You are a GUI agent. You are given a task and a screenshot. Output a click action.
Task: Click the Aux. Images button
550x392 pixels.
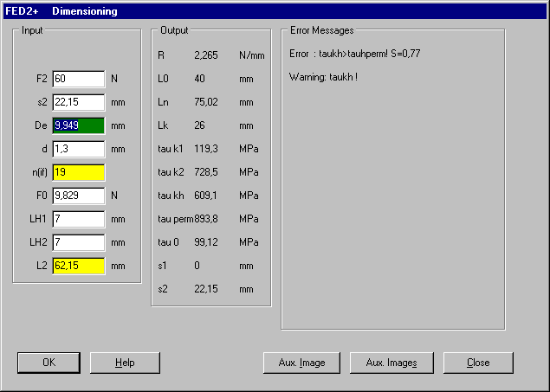tap(391, 363)
